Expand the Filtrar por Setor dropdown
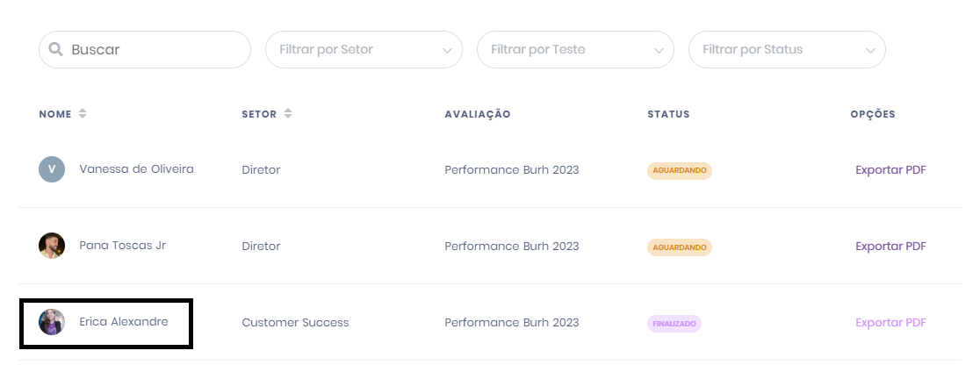The image size is (980, 365). coord(364,49)
